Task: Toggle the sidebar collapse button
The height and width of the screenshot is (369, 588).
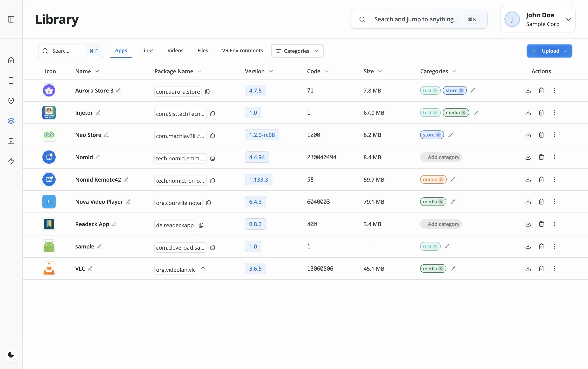Action: [11, 19]
